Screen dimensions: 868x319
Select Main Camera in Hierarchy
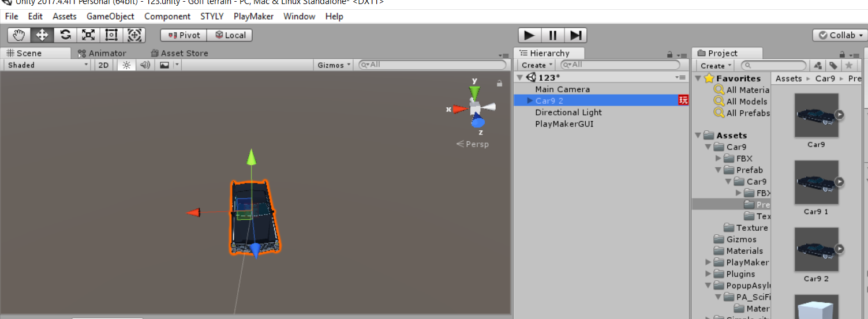(x=562, y=89)
